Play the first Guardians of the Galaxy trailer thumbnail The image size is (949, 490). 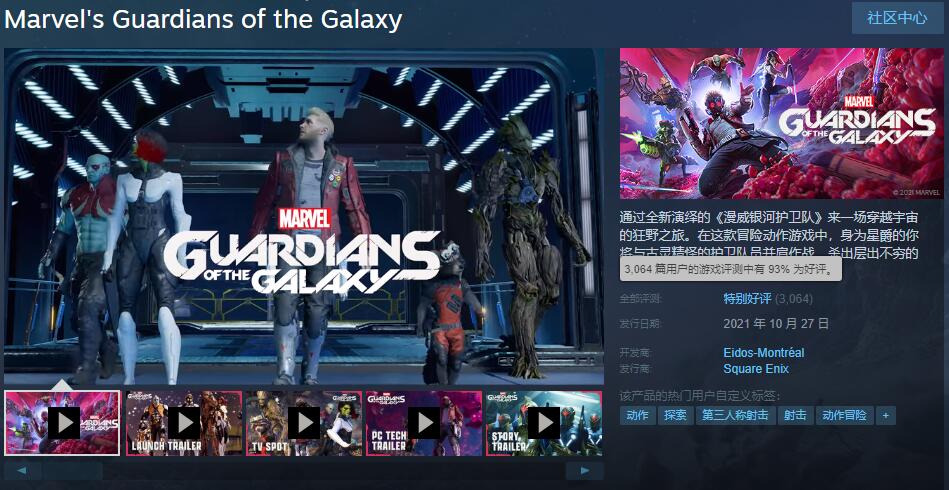[x=62, y=423]
